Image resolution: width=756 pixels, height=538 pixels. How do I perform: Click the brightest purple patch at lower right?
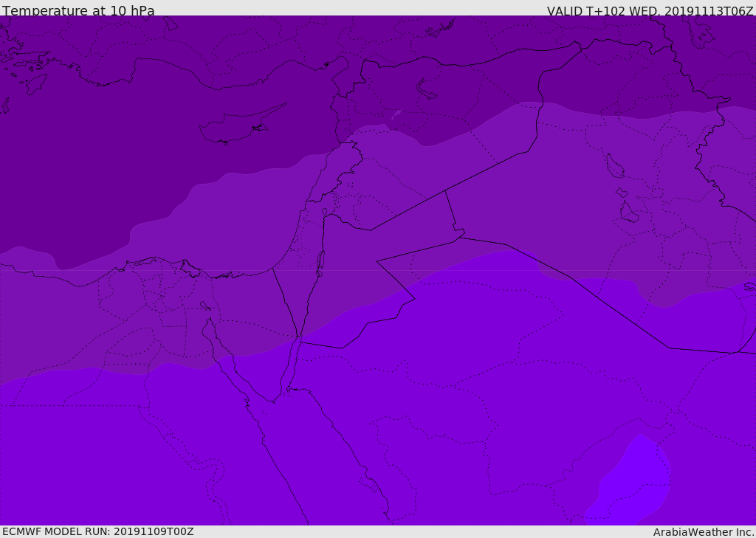pos(629,482)
